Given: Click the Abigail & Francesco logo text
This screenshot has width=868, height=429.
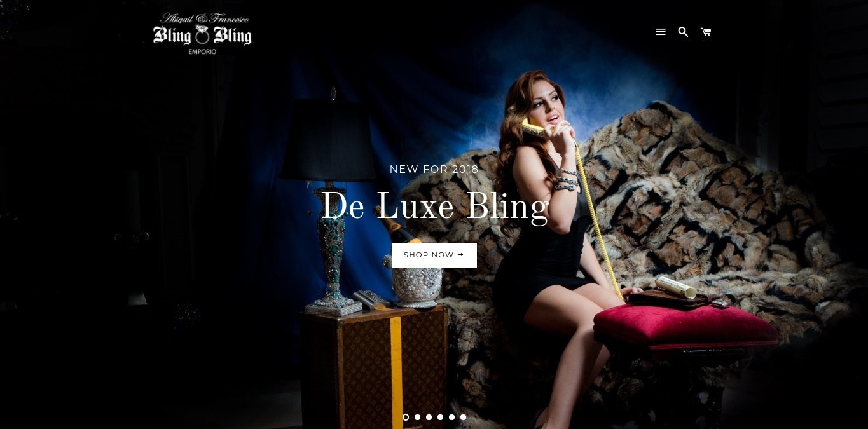Looking at the screenshot, I should coord(204,19).
